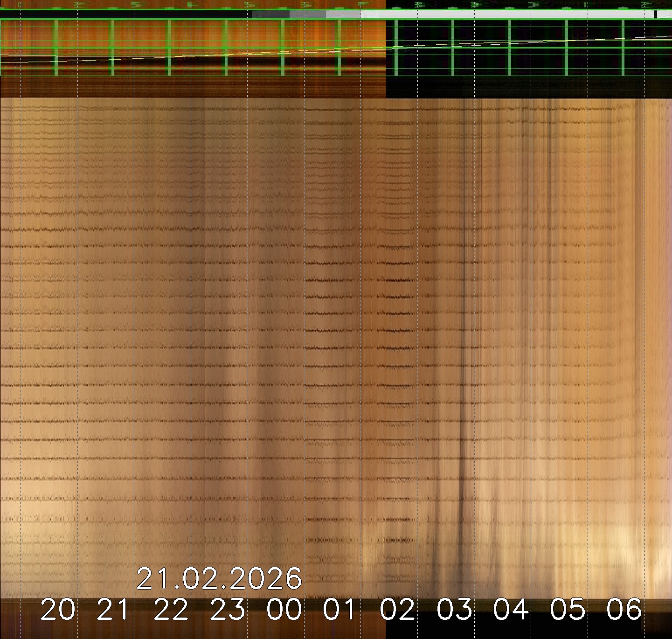Select the medium gray segment in top bar
Image resolution: width=672 pixels, height=639 pixels.
click(308, 14)
